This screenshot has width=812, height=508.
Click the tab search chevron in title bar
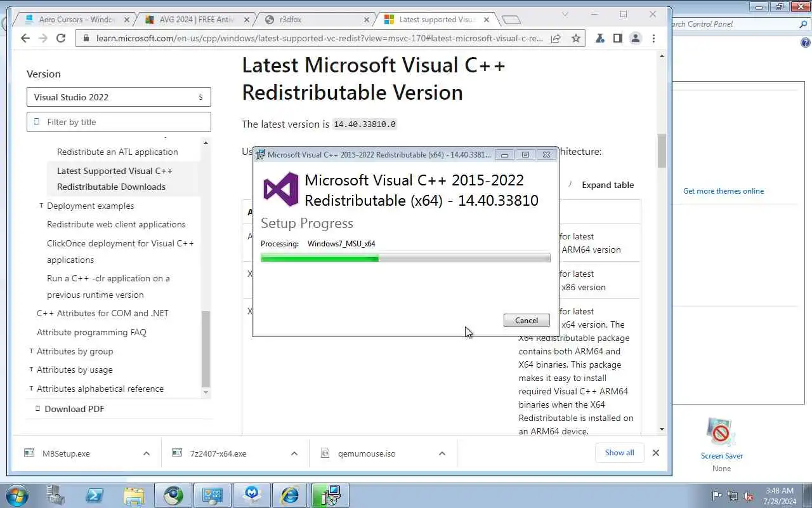click(565, 13)
